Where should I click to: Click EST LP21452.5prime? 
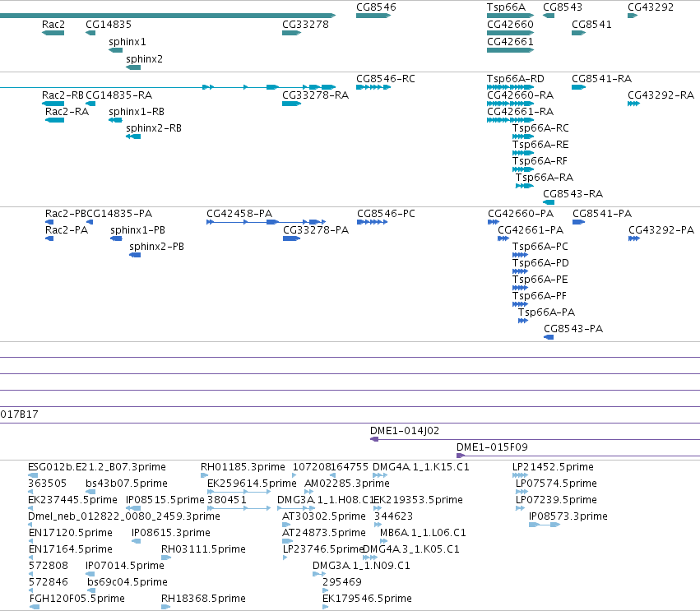pyautogui.click(x=520, y=475)
